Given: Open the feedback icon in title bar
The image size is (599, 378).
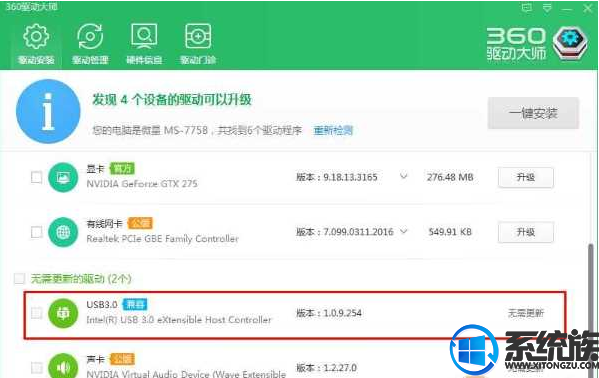Looking at the screenshot, I should 527,8.
